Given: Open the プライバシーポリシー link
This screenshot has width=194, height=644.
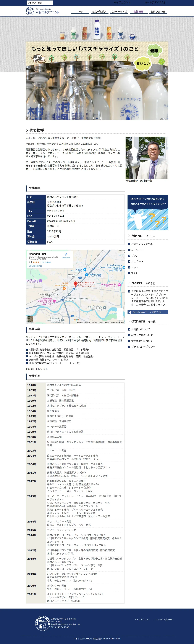Looking at the screenshot, I should 143,347.
